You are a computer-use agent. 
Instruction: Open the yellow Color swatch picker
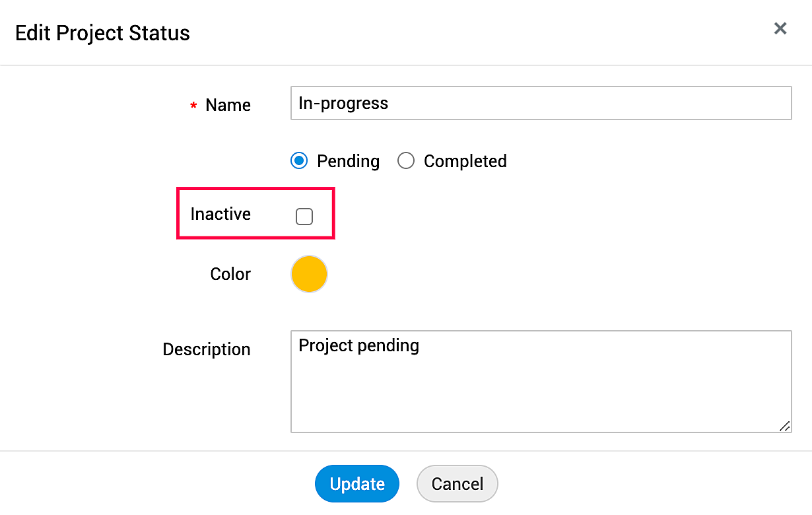pos(309,274)
